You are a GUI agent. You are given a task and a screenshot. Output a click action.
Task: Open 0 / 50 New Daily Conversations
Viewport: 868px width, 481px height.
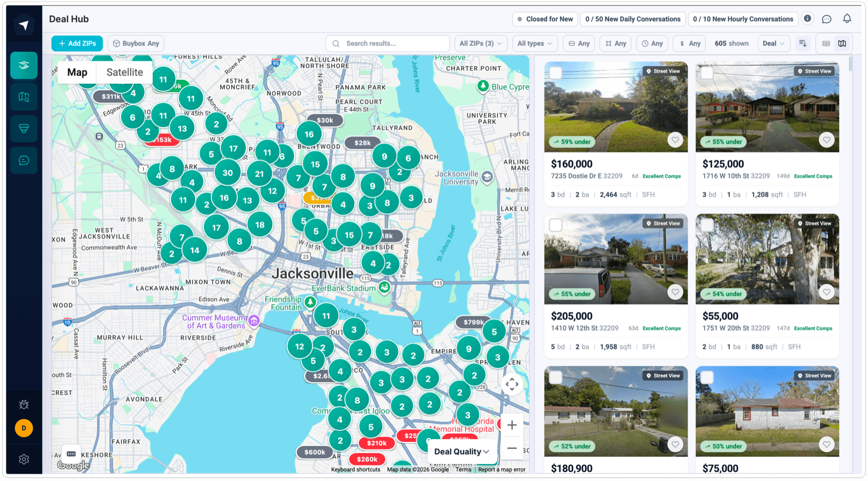[633, 19]
